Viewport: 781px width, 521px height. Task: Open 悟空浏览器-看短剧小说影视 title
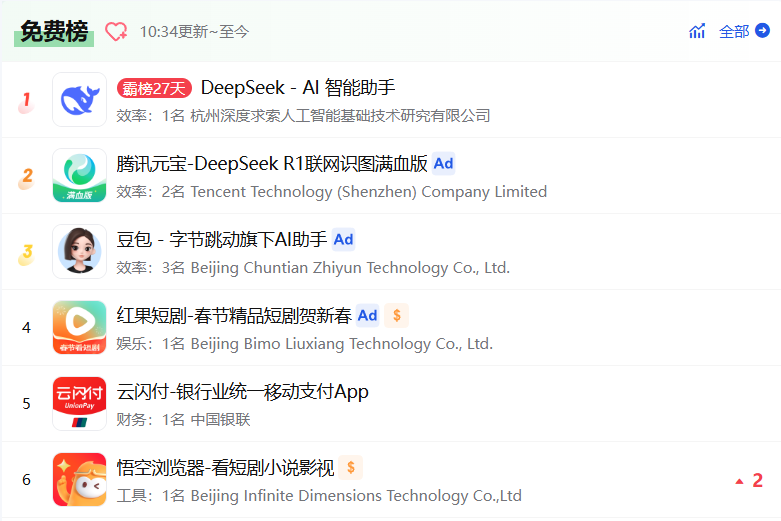pos(225,468)
